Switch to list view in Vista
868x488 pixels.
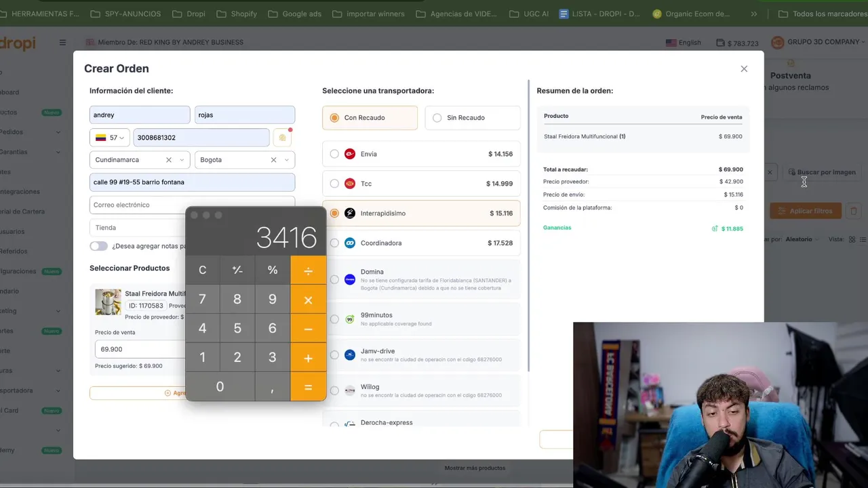[863, 239]
